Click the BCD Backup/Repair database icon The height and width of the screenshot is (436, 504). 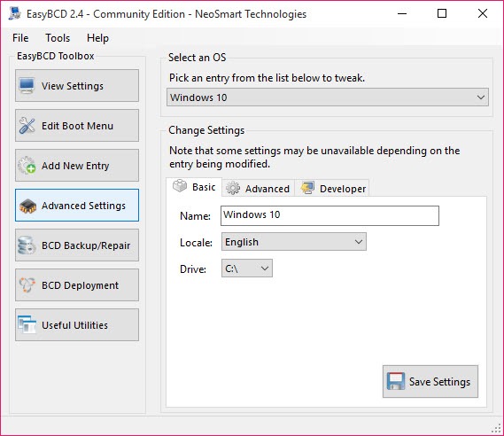(x=27, y=245)
